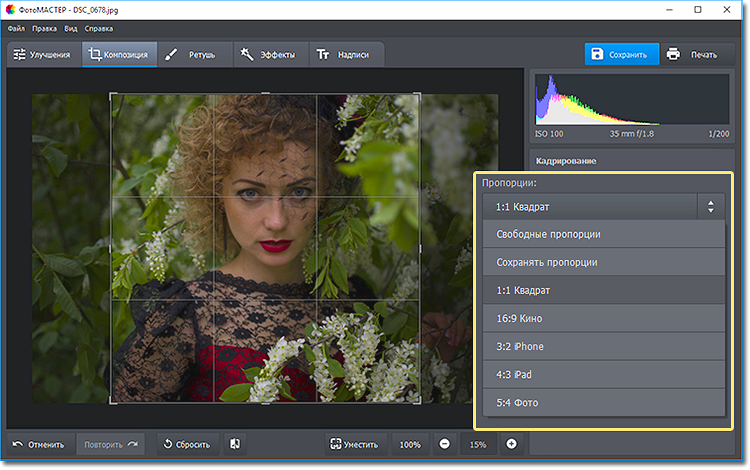
Task: Click the Кадрирование section header
Action: click(x=566, y=161)
